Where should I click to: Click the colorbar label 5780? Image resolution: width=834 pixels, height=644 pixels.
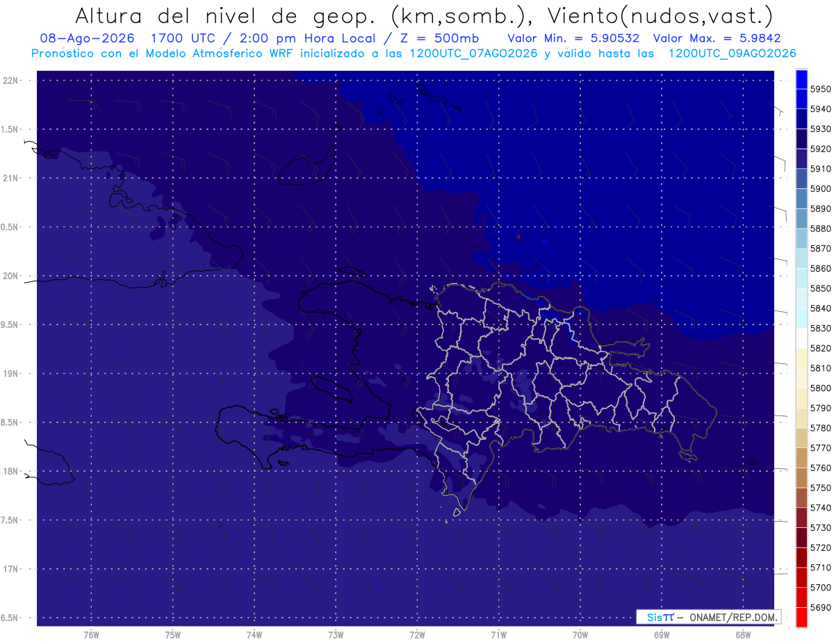(x=821, y=428)
